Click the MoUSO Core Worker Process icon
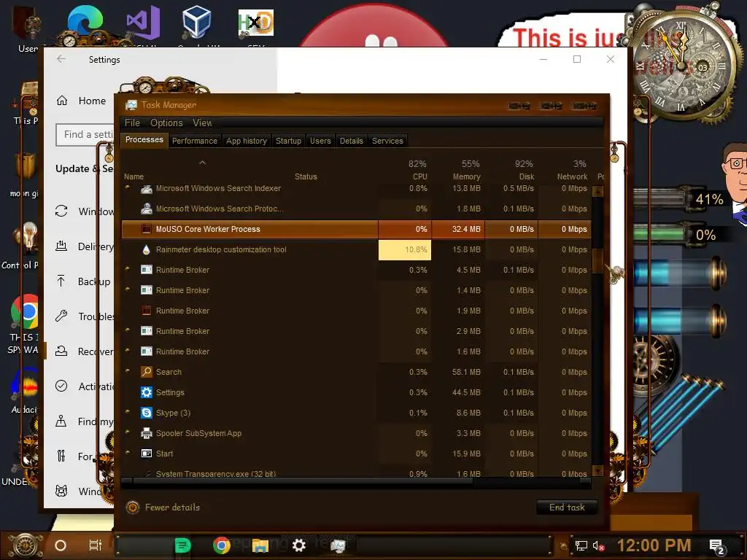 tap(146, 229)
